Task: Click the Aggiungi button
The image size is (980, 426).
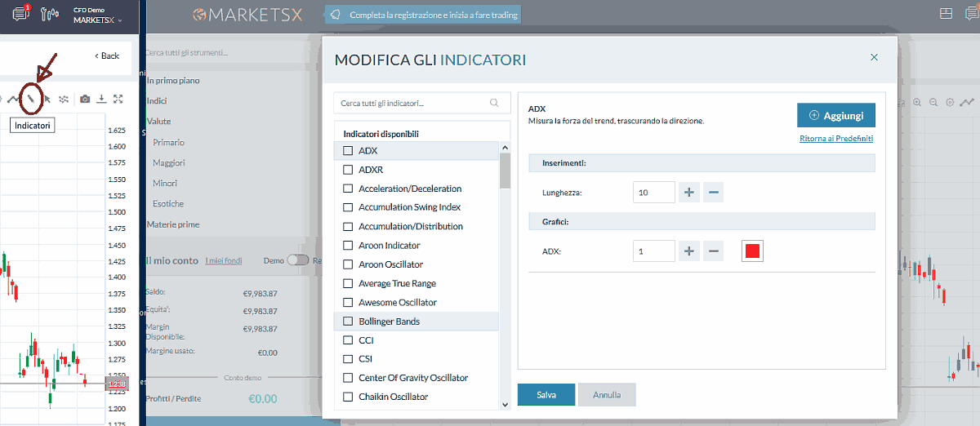Action: pos(835,116)
